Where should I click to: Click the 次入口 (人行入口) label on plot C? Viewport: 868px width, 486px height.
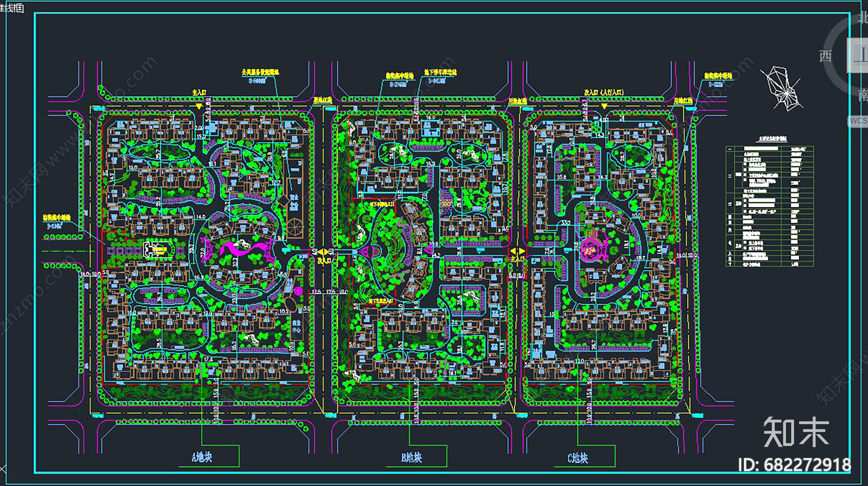604,92
